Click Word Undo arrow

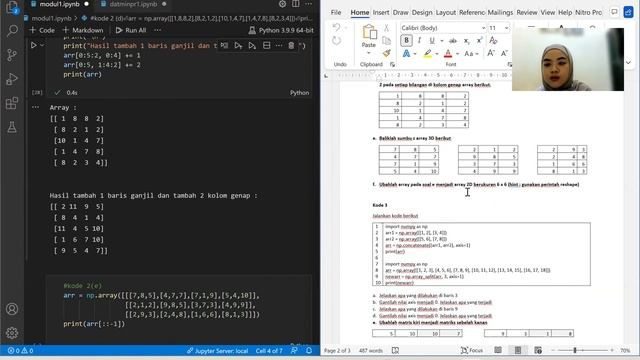(x=336, y=28)
